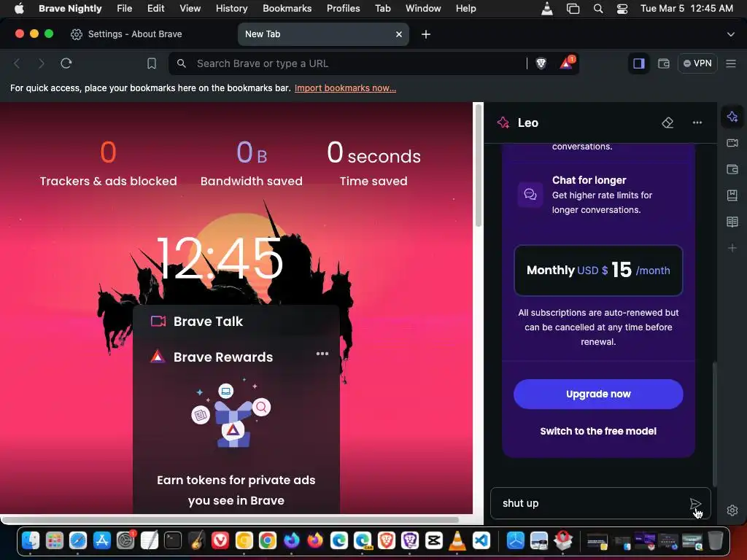Open Control Center in menu bar
Image resolution: width=747 pixels, height=560 pixels.
click(622, 9)
